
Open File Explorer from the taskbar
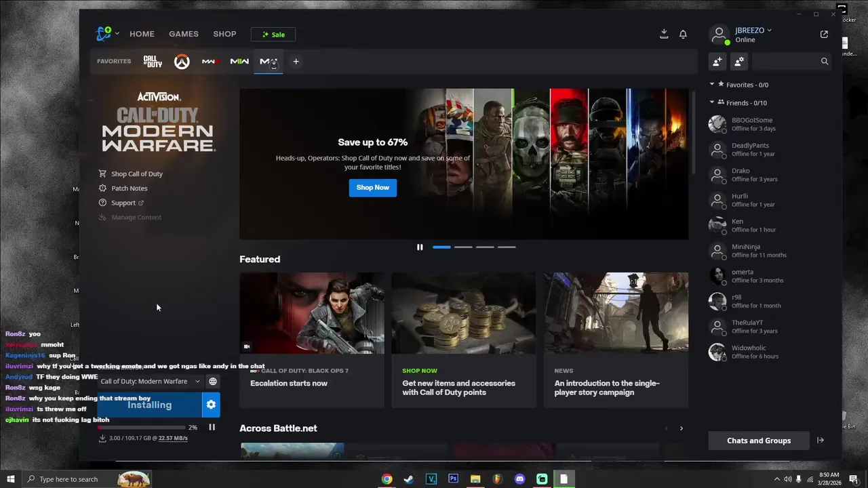(x=475, y=479)
